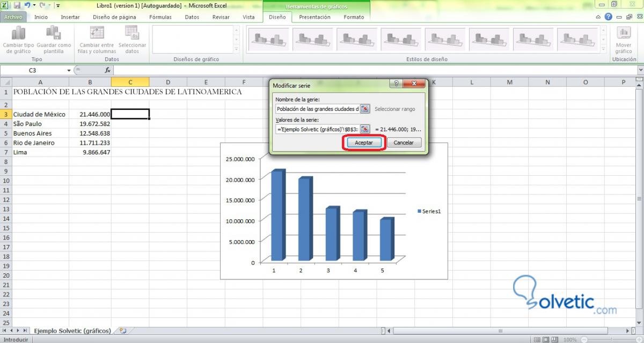Click range selector icon for Nombre de la serie

365,109
